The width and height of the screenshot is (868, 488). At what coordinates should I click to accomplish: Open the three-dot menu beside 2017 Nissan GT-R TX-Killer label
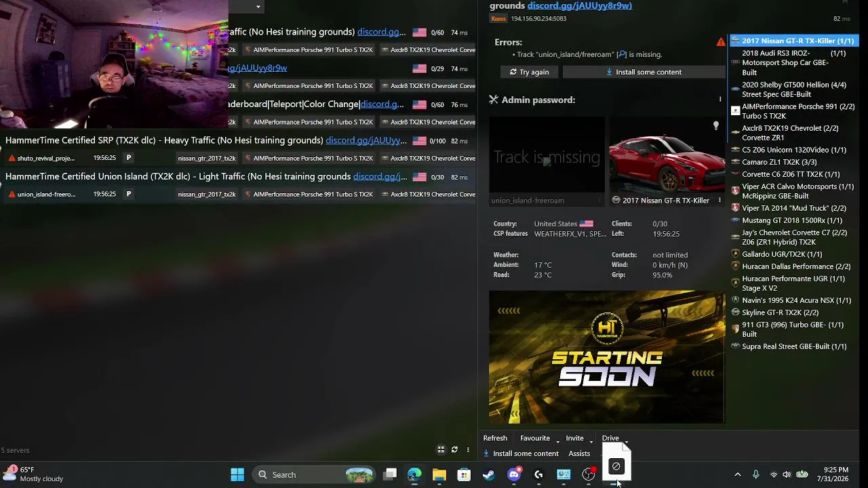(719, 201)
